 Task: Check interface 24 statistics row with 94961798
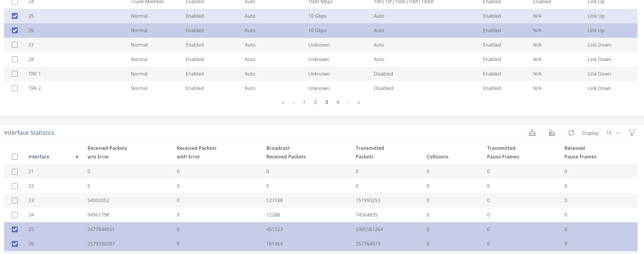coord(15,215)
